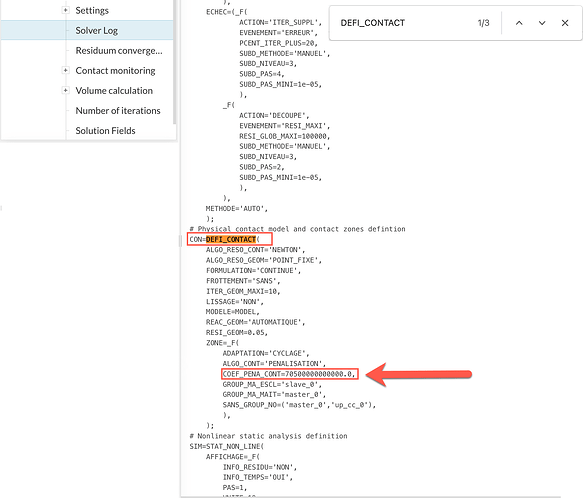This screenshot has width=583, height=500.
Task: Open Number of iterations result
Action: [x=118, y=111]
